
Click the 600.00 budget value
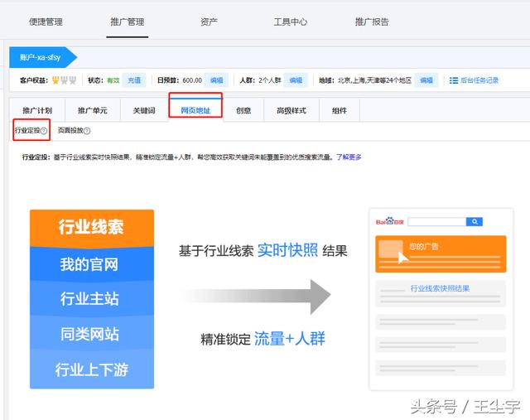point(192,80)
